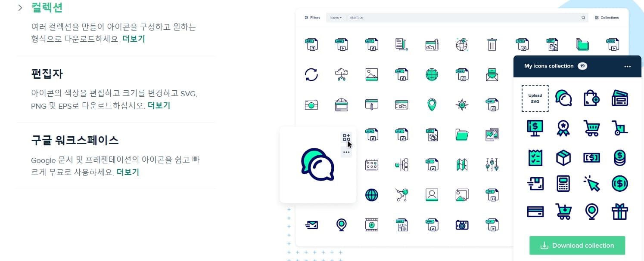Select the green folder icon in fourth row
Screen dimensions: 644x261
[x=462, y=135]
